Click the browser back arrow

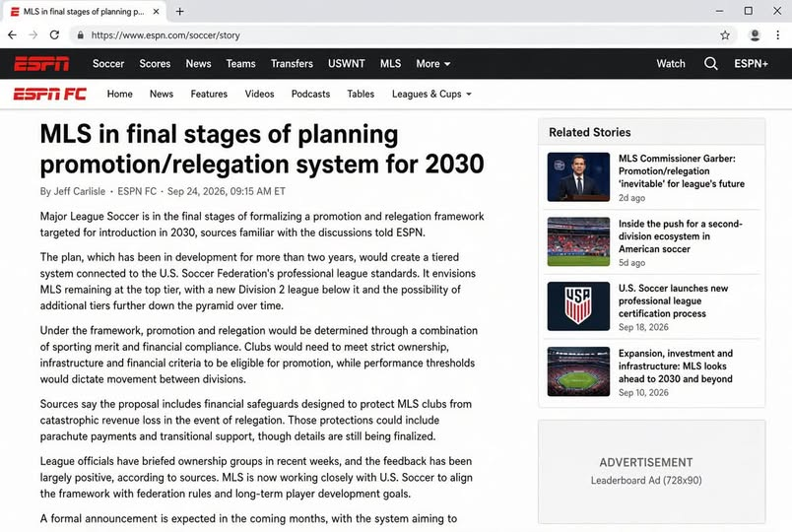tap(12, 34)
